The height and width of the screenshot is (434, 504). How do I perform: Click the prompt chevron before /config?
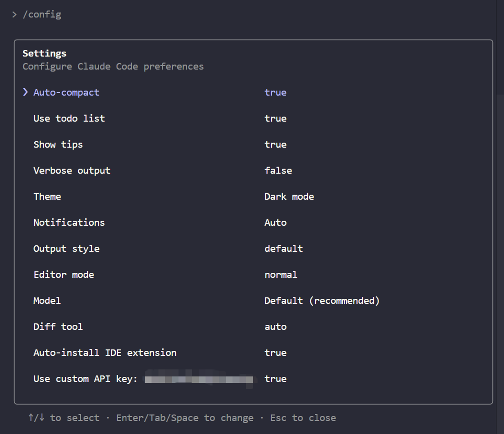coord(14,15)
